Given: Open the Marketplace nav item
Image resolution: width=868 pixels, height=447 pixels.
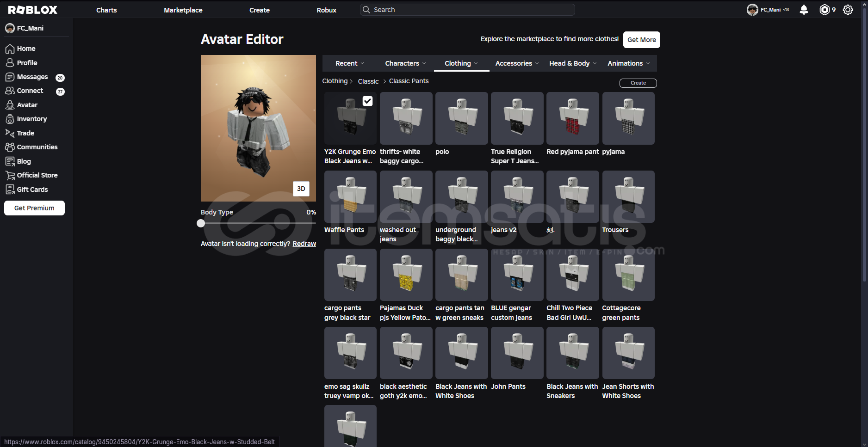Looking at the screenshot, I should coord(183,10).
